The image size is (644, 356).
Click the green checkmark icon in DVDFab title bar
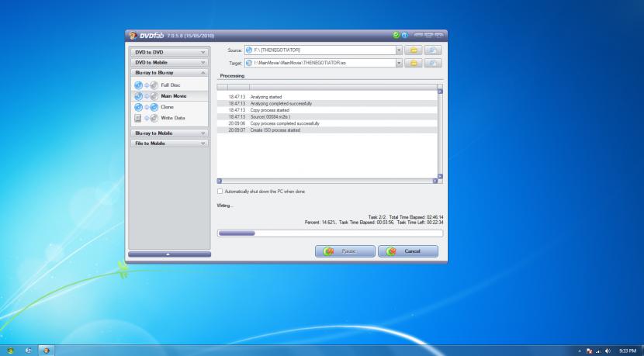[396, 36]
